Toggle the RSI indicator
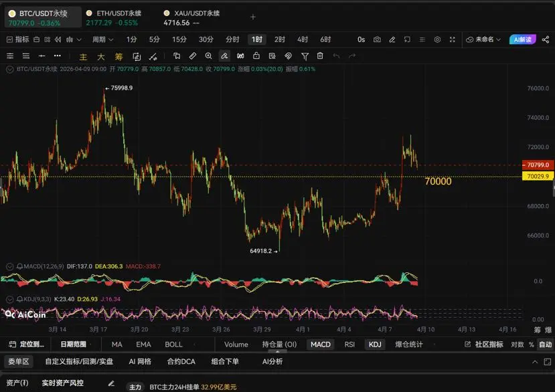 coord(349,345)
